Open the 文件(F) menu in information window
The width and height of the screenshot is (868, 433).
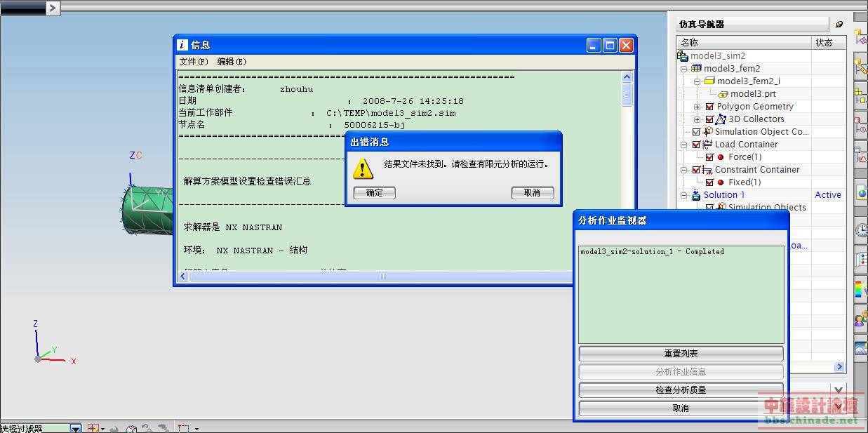(194, 62)
